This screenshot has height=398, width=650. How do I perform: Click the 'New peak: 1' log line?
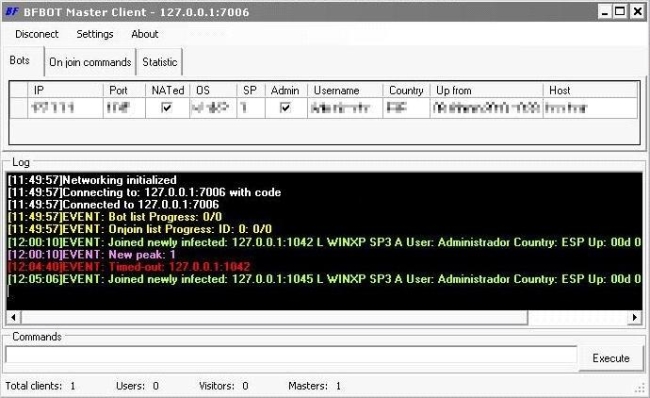(92, 254)
